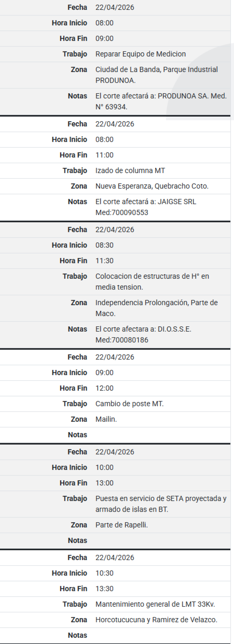Click the 11:30 end time value
The height and width of the screenshot is (644, 234).
[x=104, y=261]
